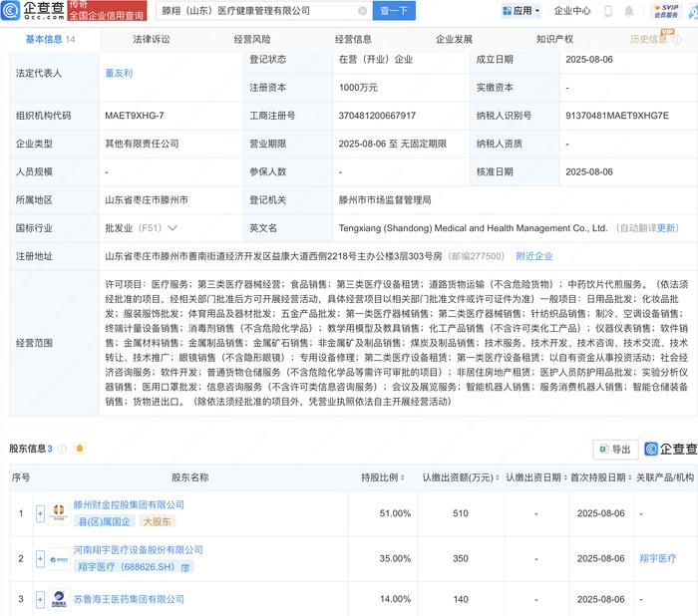698x616 pixels.
Task: Click 滕州财金控股集团 company logo
Action: pyautogui.click(x=59, y=512)
